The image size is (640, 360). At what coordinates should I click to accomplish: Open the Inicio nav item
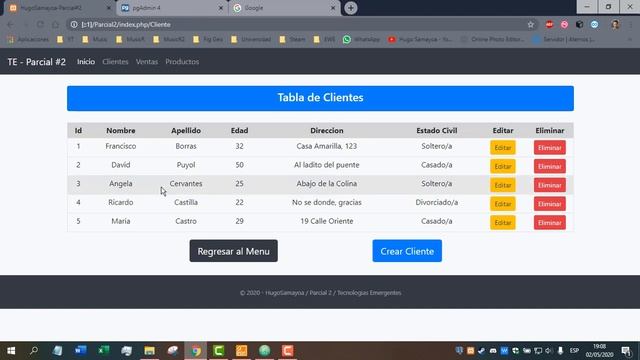86,62
